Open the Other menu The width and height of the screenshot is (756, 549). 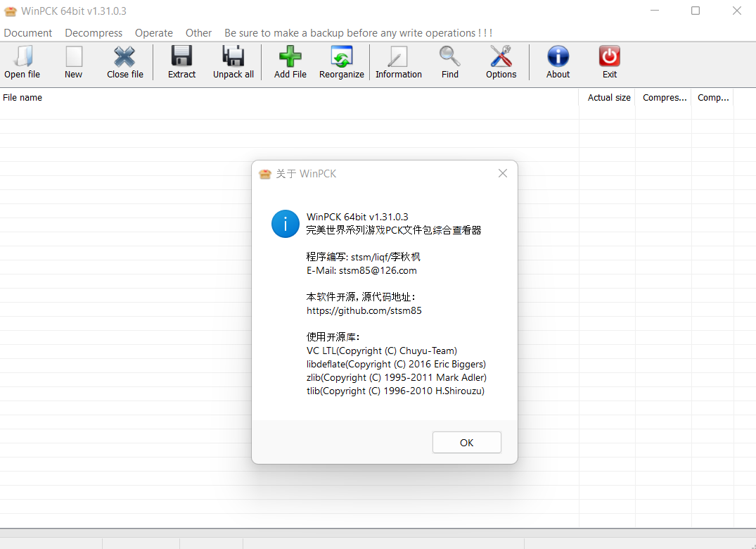(198, 33)
